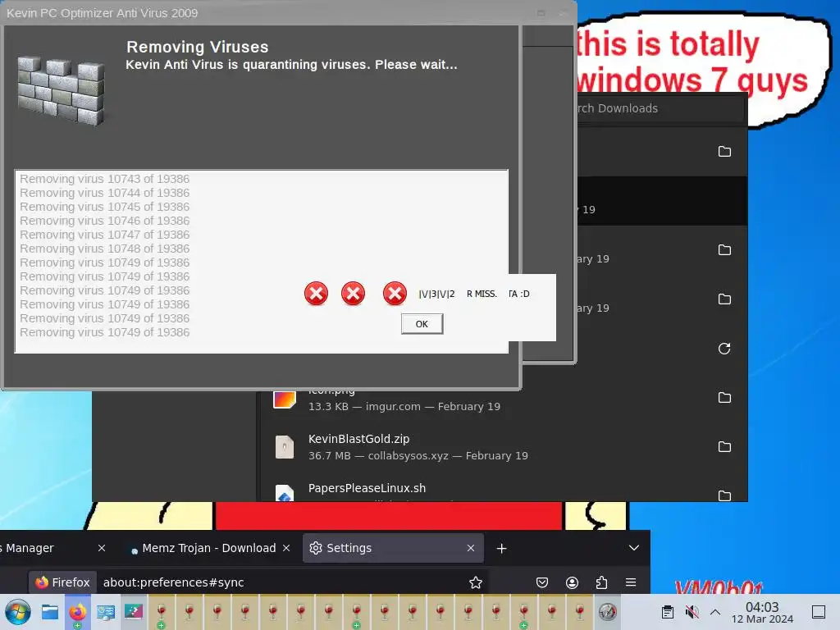This screenshot has width=840, height=630.
Task: Click log line 'Removing virus 10744 of 19386'
Action: (104, 193)
